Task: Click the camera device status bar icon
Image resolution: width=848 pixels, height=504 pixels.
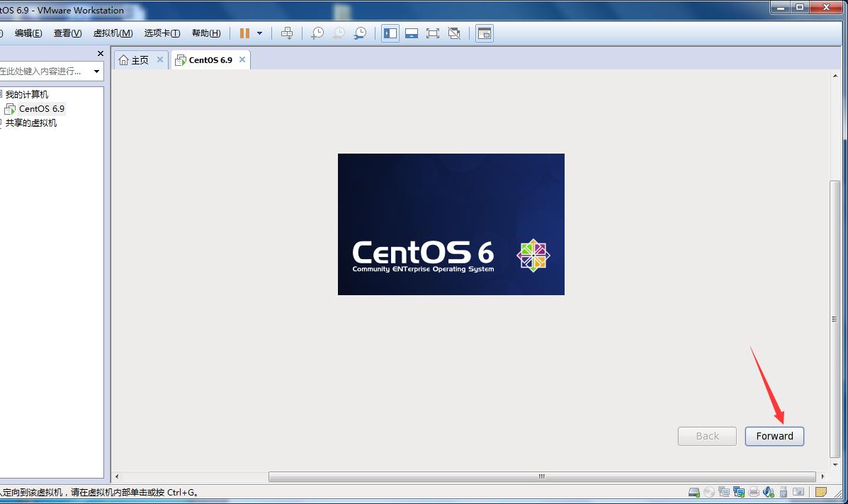Action: [798, 491]
